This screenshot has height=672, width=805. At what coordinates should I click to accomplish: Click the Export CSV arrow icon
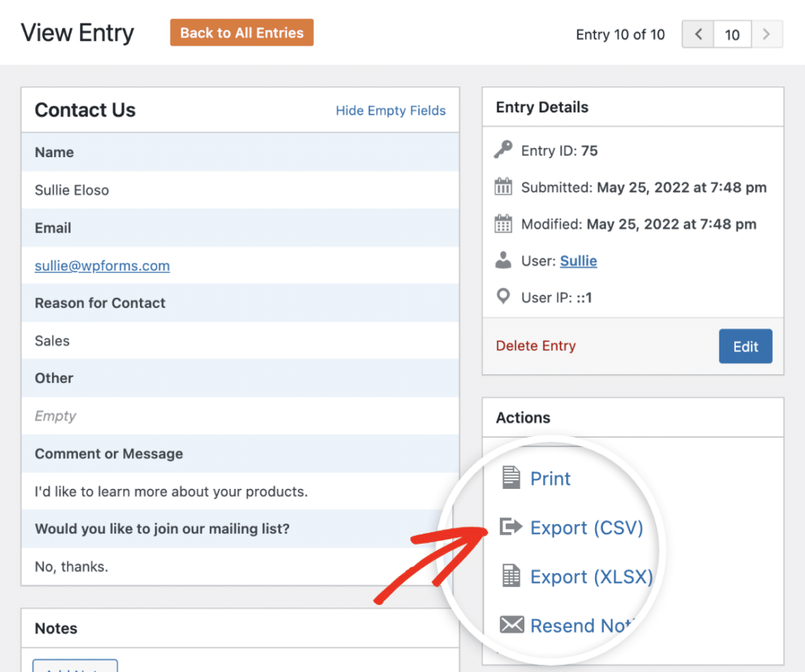(x=511, y=527)
